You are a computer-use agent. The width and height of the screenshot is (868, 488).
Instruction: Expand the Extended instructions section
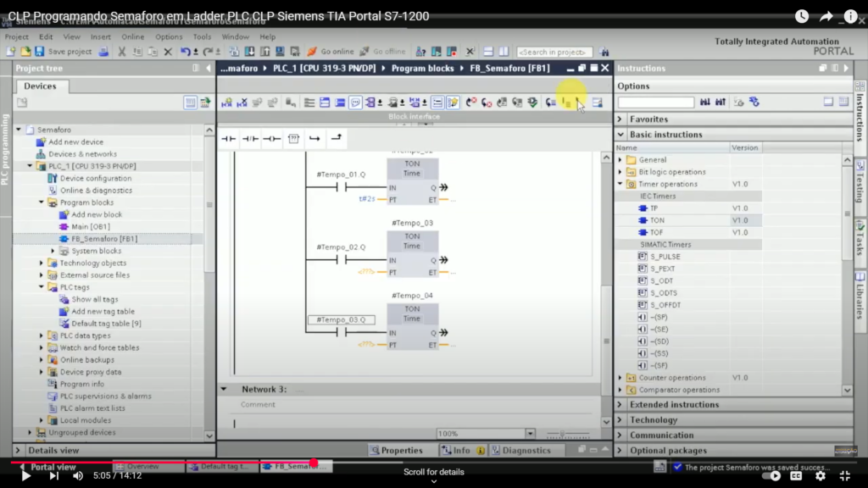click(x=620, y=404)
